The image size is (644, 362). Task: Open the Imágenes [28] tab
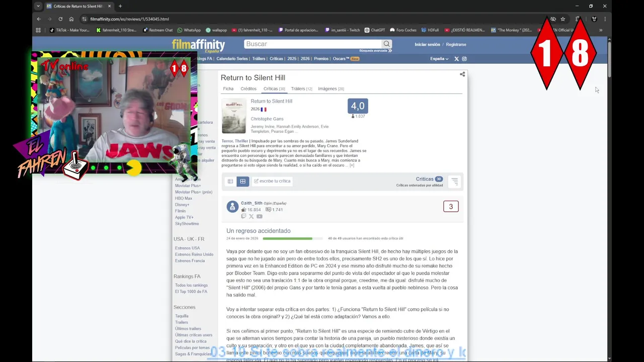(331, 88)
